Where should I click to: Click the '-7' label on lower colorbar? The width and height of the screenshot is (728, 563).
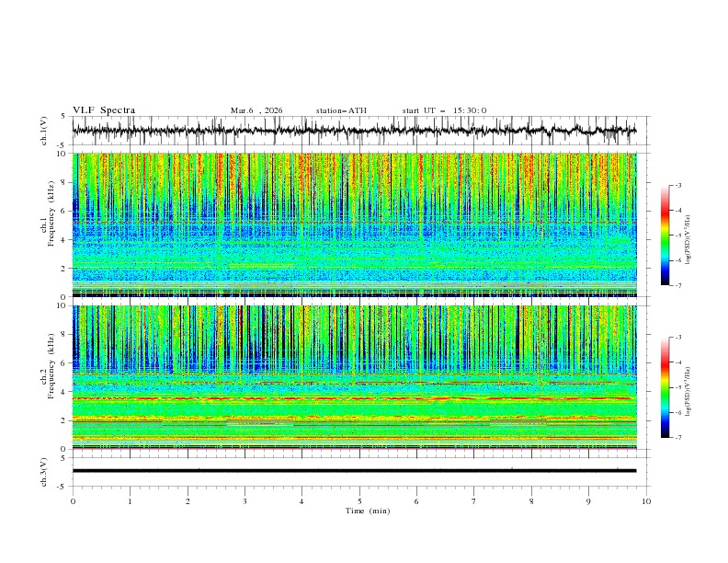[678, 438]
